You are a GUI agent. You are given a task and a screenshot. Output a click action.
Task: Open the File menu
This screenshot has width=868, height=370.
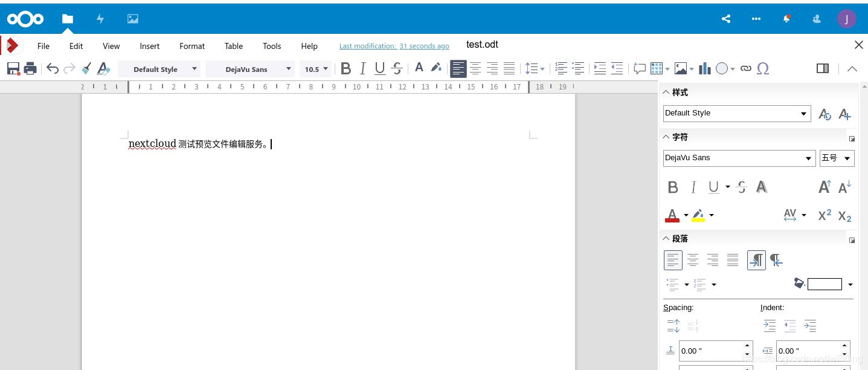pyautogui.click(x=43, y=46)
